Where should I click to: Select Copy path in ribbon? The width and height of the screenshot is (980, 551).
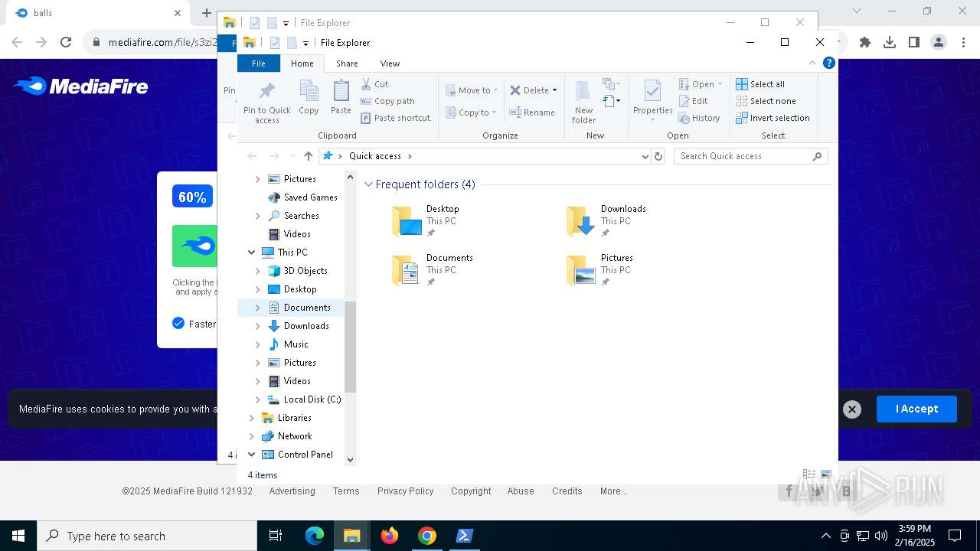pos(387,101)
